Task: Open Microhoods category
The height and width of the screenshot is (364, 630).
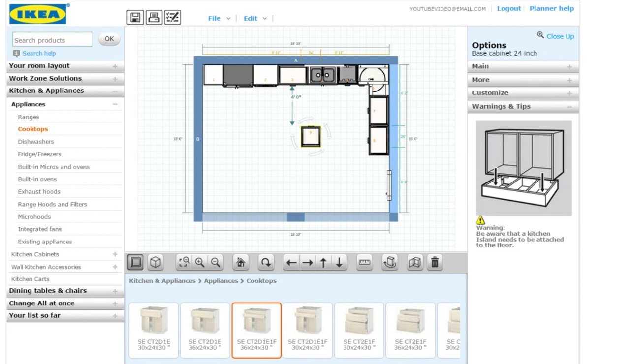Action: pos(34,217)
